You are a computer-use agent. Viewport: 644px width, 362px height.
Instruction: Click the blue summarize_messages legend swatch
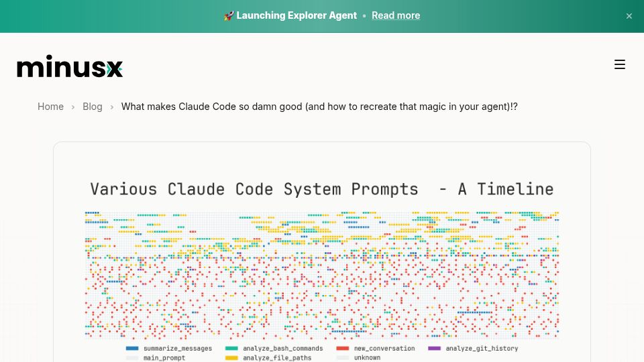132,349
